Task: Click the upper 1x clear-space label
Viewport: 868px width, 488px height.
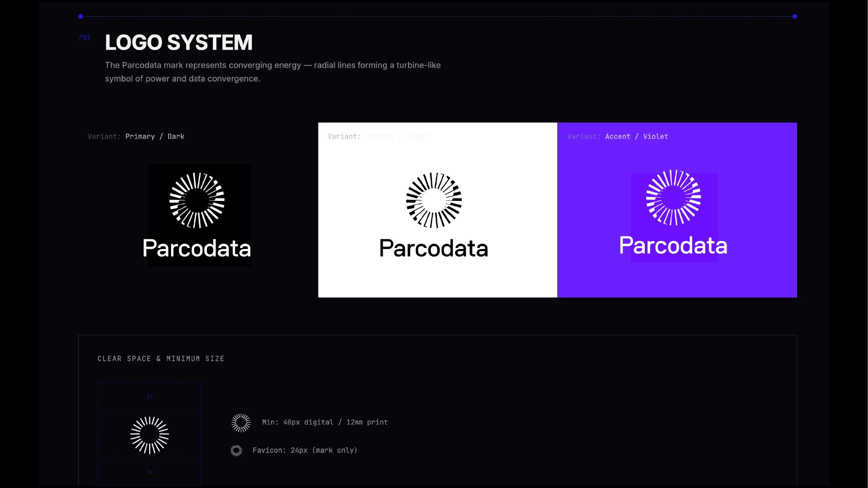Action: coord(150,396)
